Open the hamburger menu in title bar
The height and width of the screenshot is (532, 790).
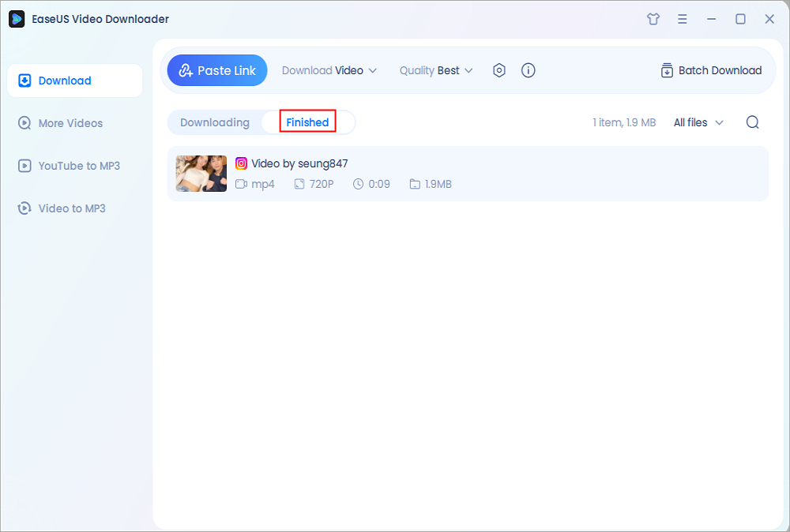[683, 19]
